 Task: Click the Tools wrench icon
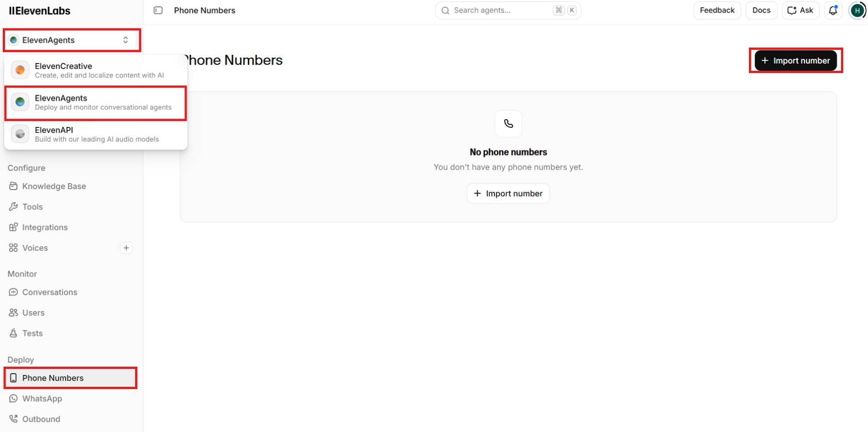point(13,207)
